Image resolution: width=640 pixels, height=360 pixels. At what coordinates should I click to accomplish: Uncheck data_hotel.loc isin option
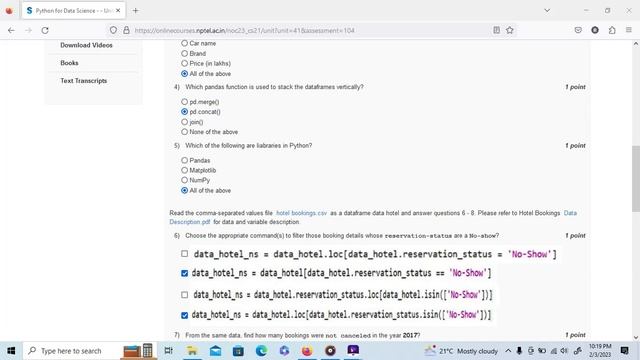184,315
